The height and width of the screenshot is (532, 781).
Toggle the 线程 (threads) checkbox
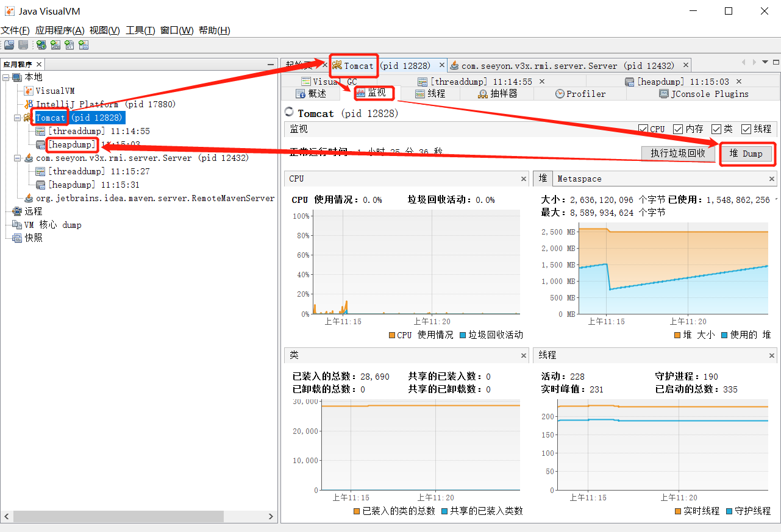746,129
